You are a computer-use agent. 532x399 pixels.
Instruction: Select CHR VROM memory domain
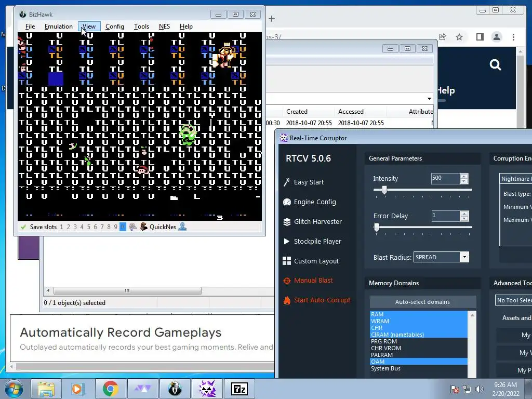coord(418,349)
